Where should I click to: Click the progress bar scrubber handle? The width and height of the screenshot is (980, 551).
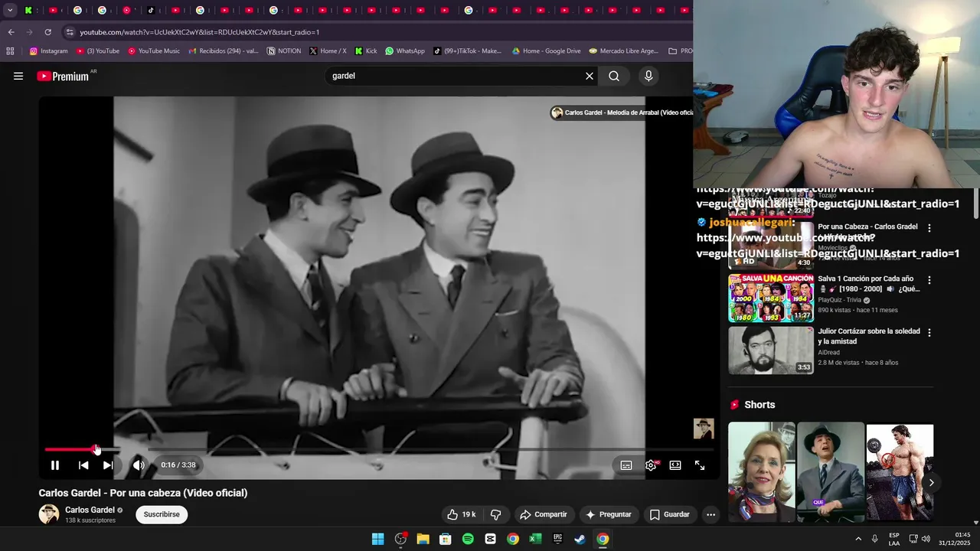point(96,449)
